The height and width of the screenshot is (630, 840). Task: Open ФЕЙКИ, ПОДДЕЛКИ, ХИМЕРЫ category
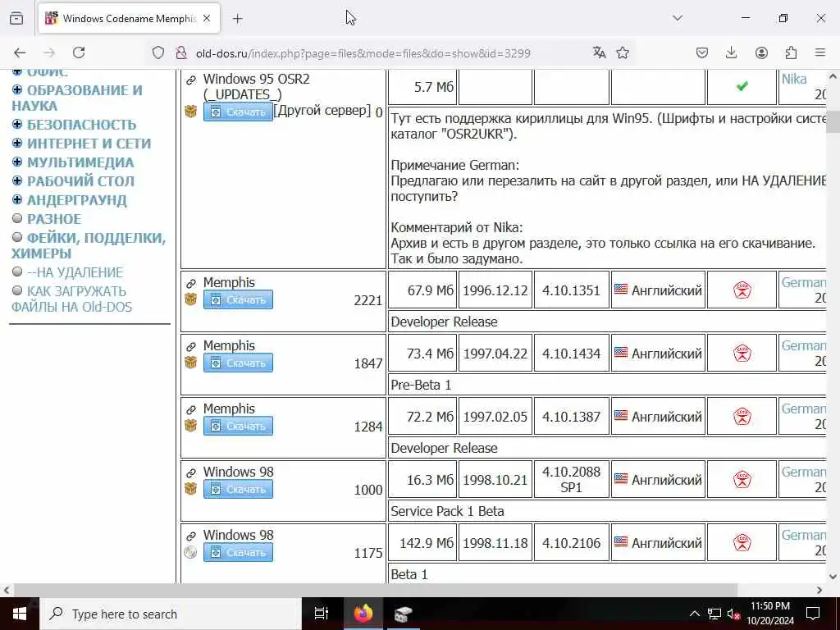tap(89, 245)
